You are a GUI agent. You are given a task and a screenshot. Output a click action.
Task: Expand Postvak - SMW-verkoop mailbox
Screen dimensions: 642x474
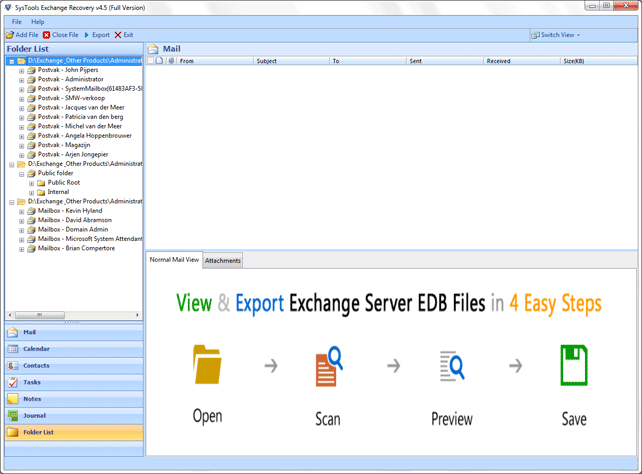coord(22,99)
